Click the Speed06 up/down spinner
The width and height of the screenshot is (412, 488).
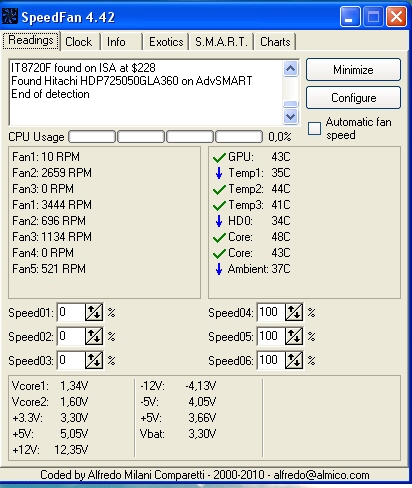[294, 360]
